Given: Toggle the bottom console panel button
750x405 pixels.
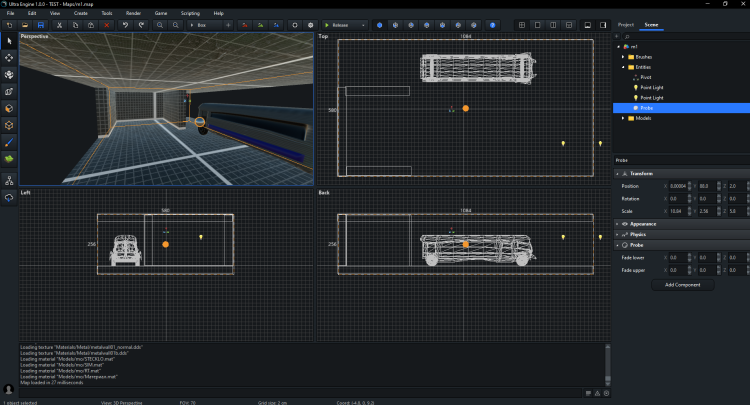Looking at the screenshot, I should coord(587,24).
